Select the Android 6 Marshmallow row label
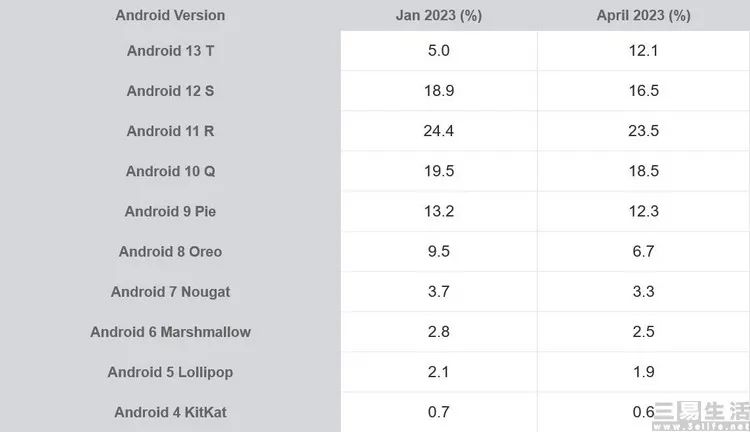 (x=170, y=332)
